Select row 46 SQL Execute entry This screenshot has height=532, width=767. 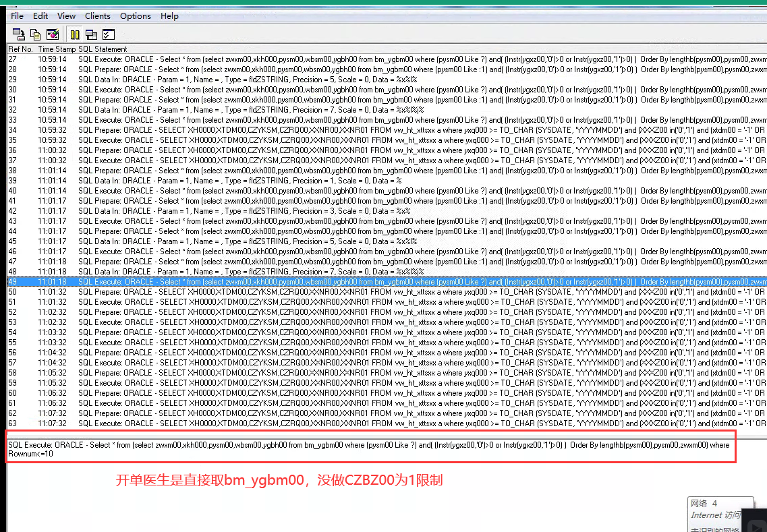click(x=387, y=252)
